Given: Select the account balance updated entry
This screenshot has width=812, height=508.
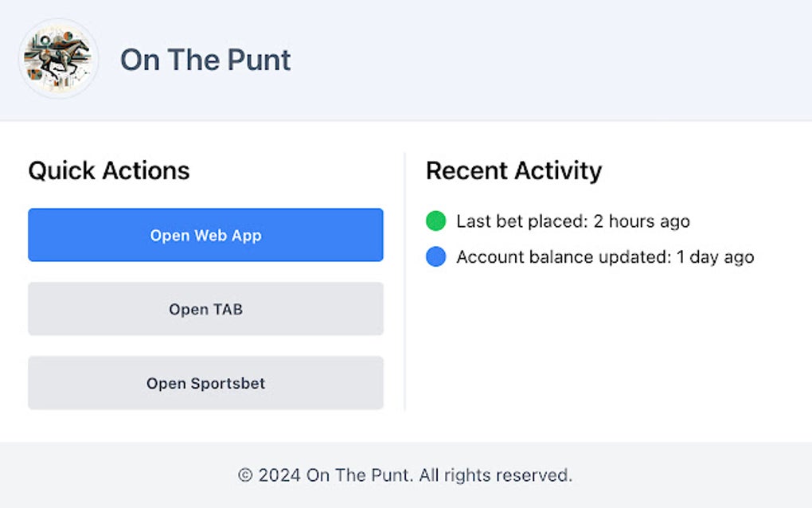Looking at the screenshot, I should click(604, 256).
